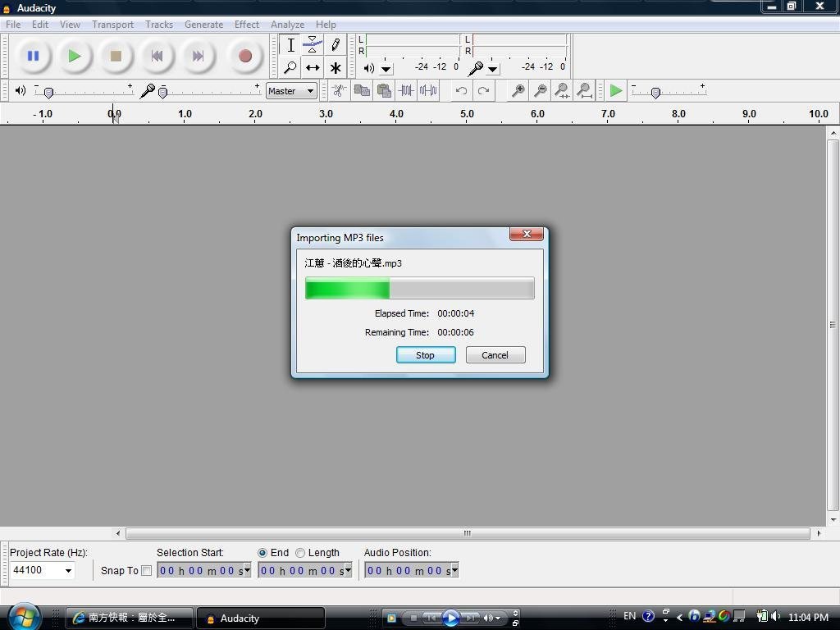Viewport: 840px width, 630px height.
Task: Click the Fit Project in window icon
Action: point(584,90)
